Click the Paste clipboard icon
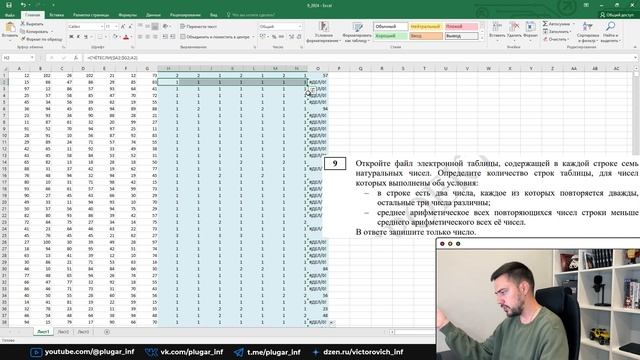 (10, 28)
